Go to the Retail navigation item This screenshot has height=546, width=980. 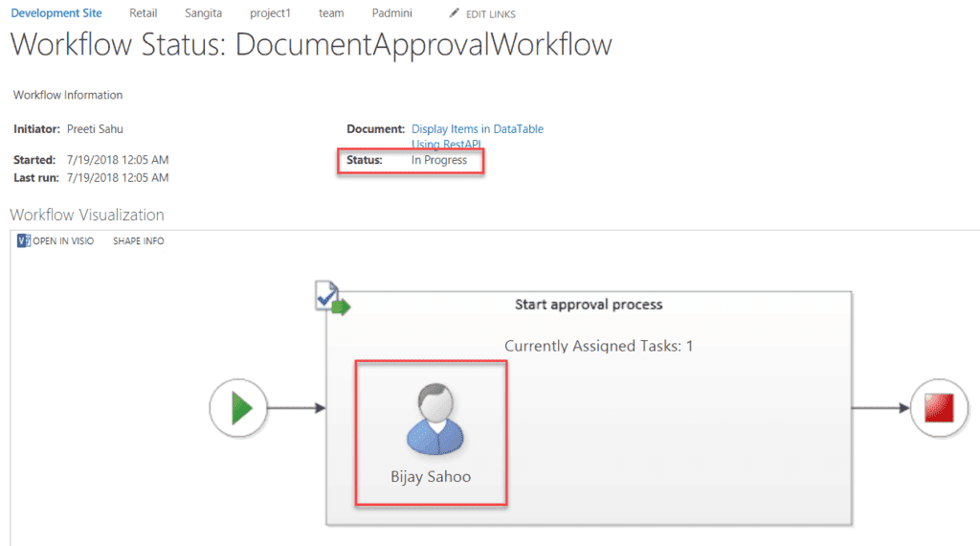point(144,13)
